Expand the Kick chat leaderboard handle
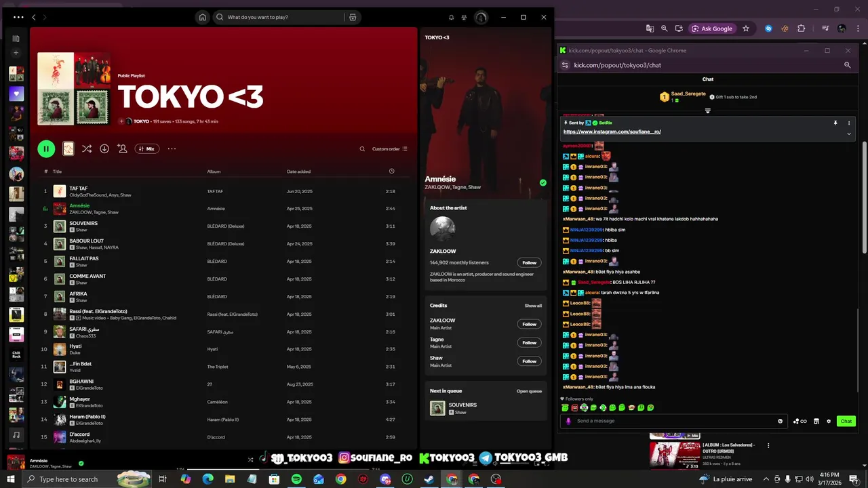The height and width of the screenshot is (488, 868). coord(707,110)
